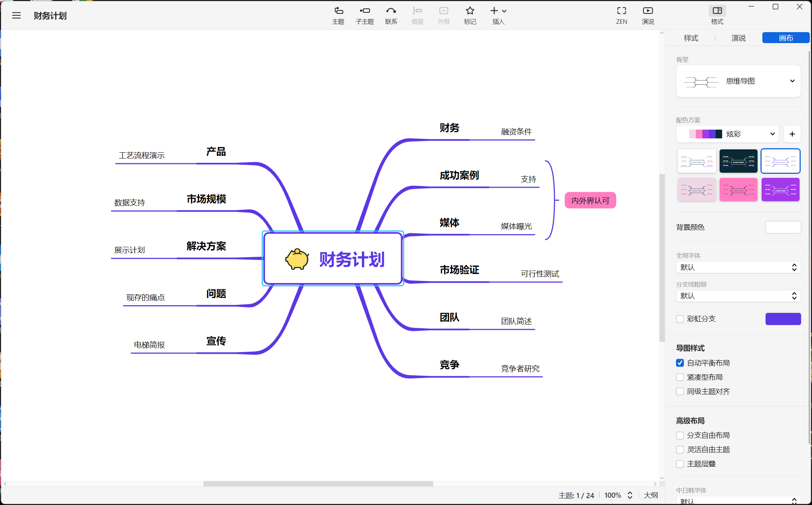Select the 媒体曝光 subtopic
The image size is (812, 505).
516,226
